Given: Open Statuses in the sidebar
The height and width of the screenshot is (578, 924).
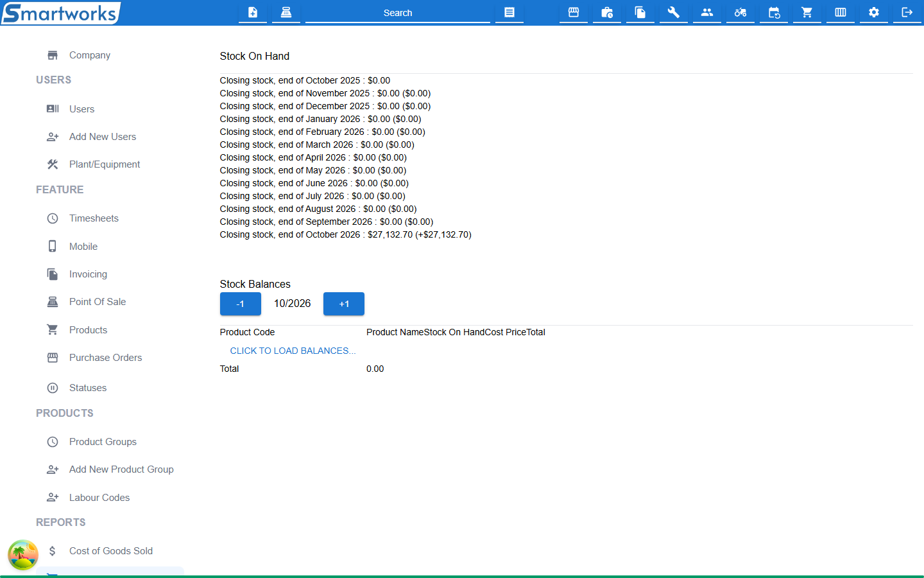Looking at the screenshot, I should [x=110, y=388].
